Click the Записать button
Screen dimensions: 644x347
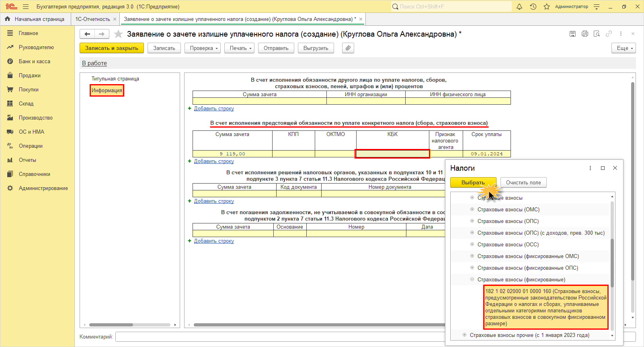point(164,48)
